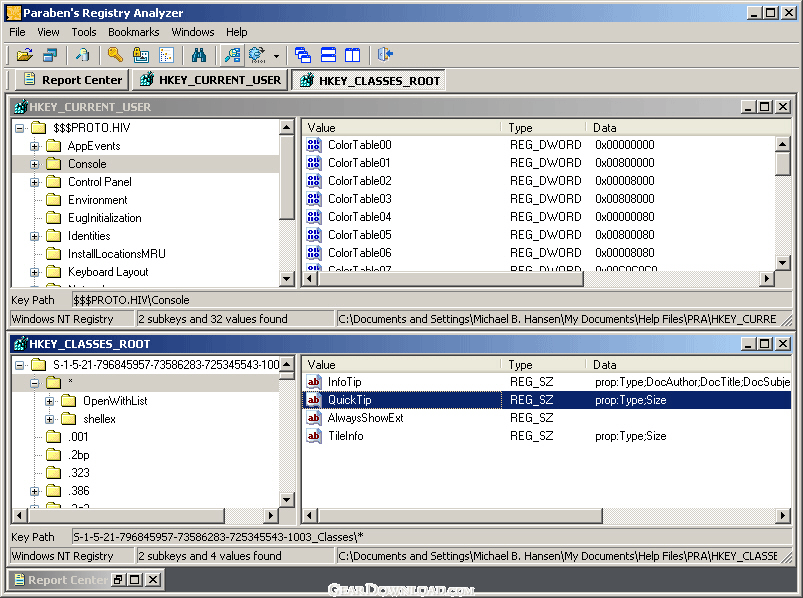Click the InfoTip string value icon
Viewport: 803px width, 598px height.
pos(314,382)
